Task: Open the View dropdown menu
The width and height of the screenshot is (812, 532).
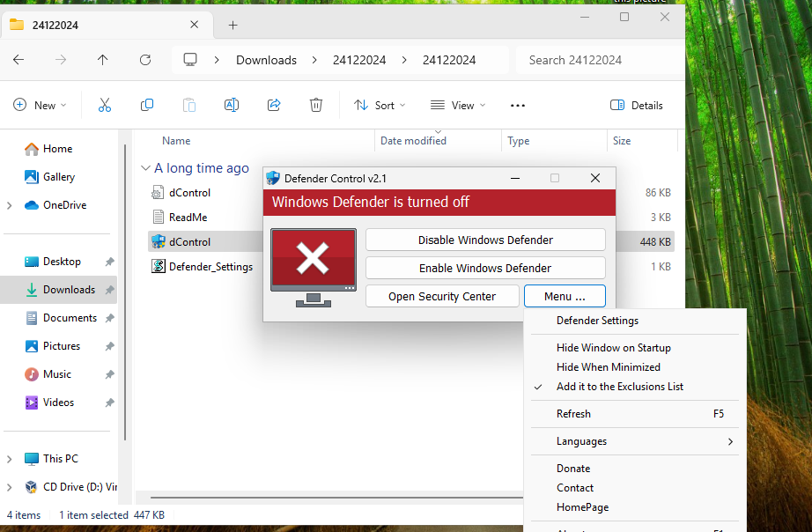Action: pyautogui.click(x=458, y=105)
